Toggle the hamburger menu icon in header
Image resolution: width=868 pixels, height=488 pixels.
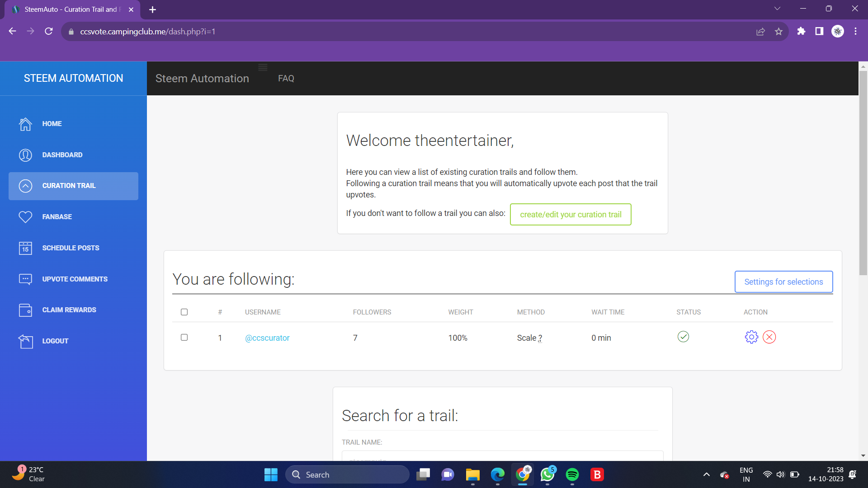coord(263,68)
